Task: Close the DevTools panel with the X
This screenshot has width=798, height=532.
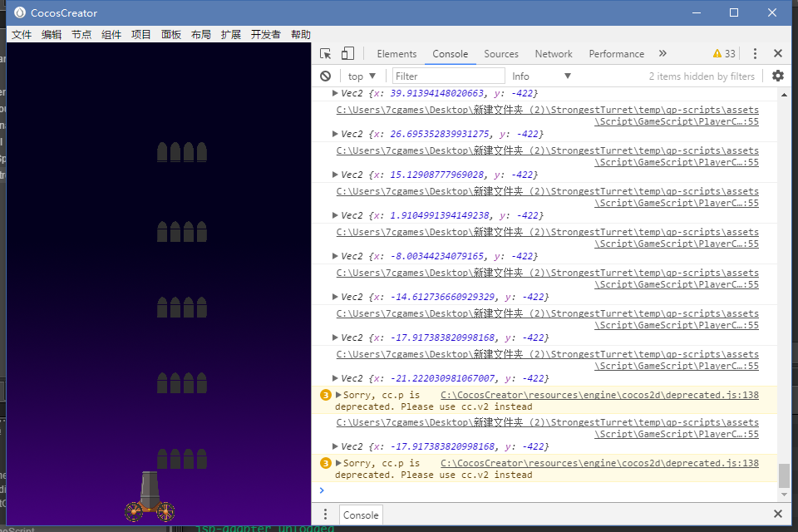Action: point(778,53)
